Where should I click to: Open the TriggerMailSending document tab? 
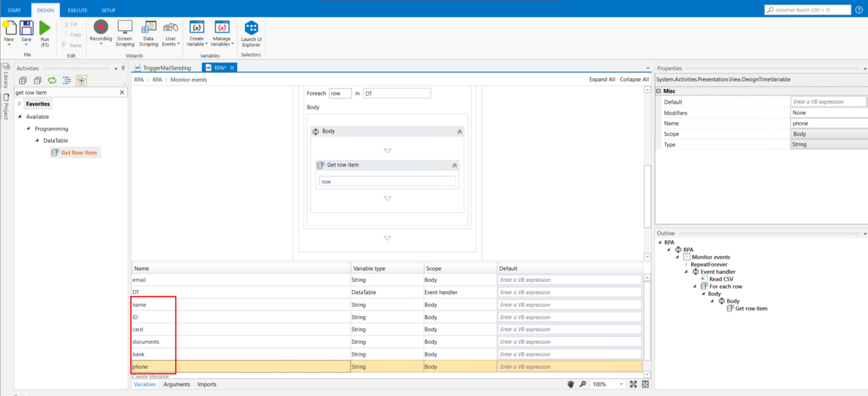[167, 68]
